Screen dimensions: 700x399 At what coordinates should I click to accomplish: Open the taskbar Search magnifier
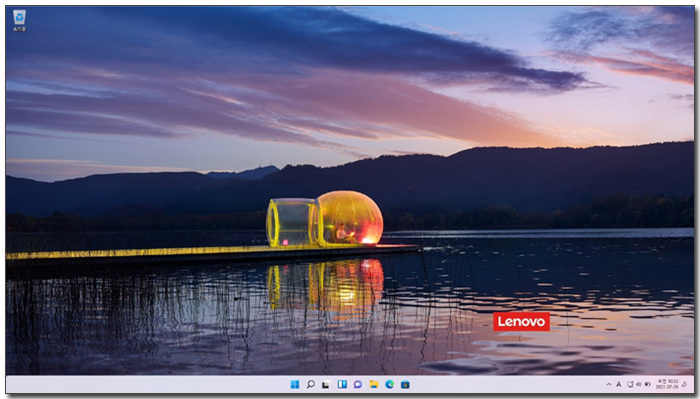(x=311, y=384)
